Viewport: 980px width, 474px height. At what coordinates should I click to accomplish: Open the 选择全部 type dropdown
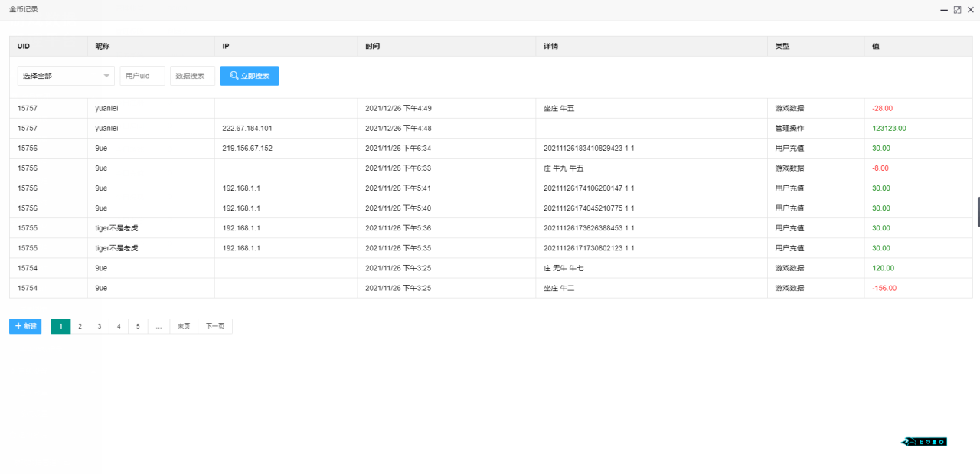(65, 76)
